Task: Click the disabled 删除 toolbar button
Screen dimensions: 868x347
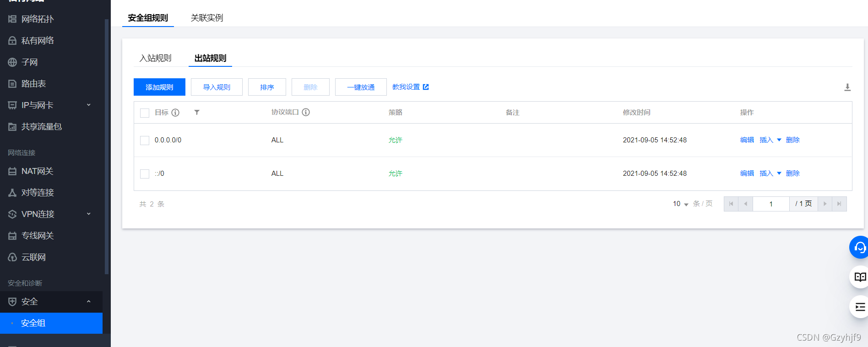Action: click(310, 87)
